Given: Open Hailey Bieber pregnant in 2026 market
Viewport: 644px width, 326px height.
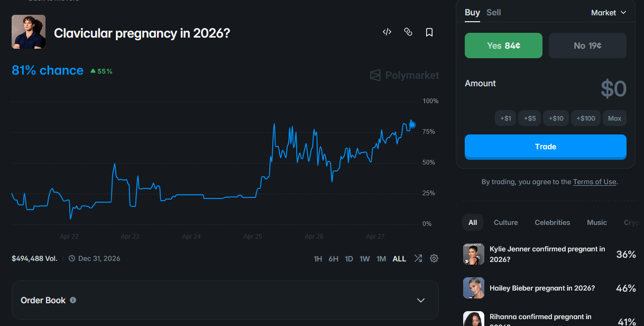Looking at the screenshot, I should (542, 288).
